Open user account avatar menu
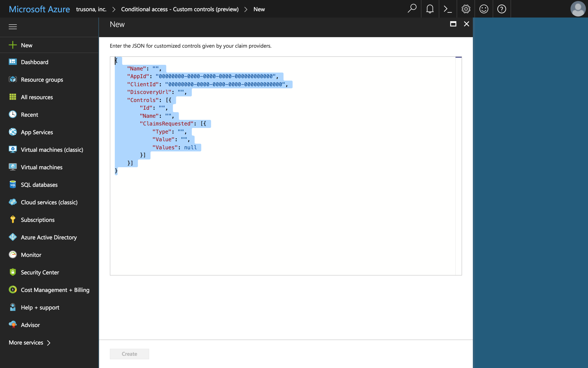Viewport: 588px width, 368px height. coord(578,9)
